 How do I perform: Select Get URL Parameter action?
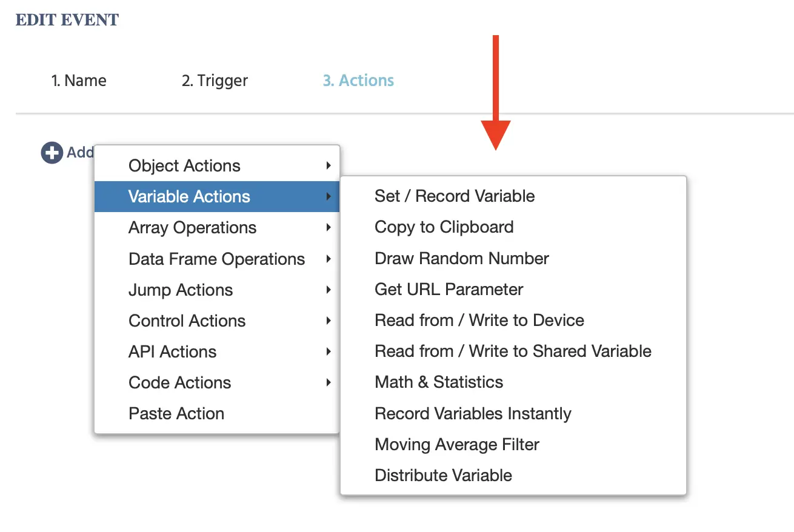pos(449,290)
